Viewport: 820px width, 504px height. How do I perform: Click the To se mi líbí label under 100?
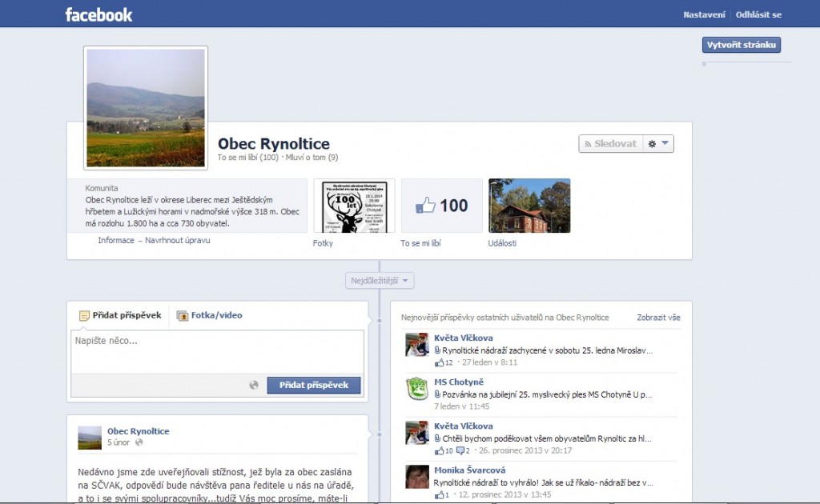point(420,243)
